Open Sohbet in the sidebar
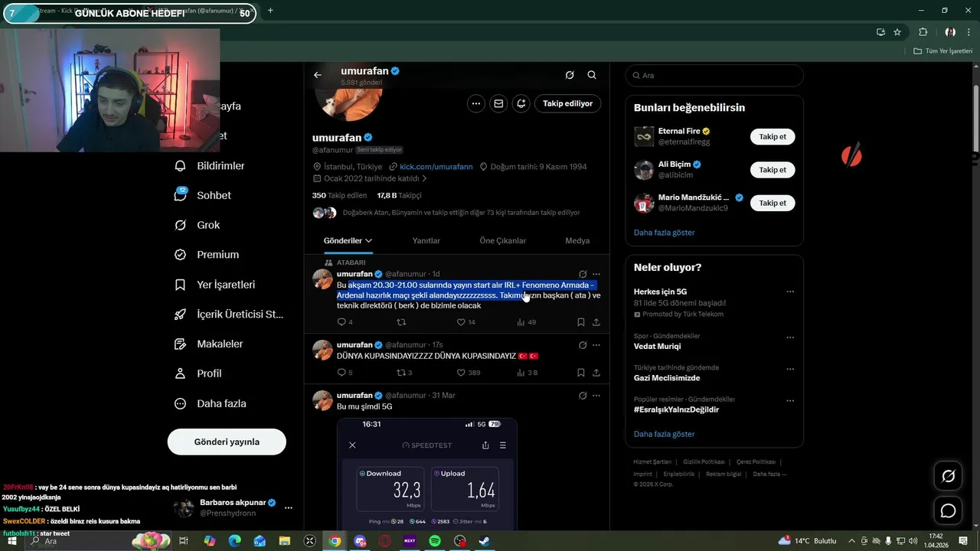The width and height of the screenshot is (980, 551). [x=203, y=195]
